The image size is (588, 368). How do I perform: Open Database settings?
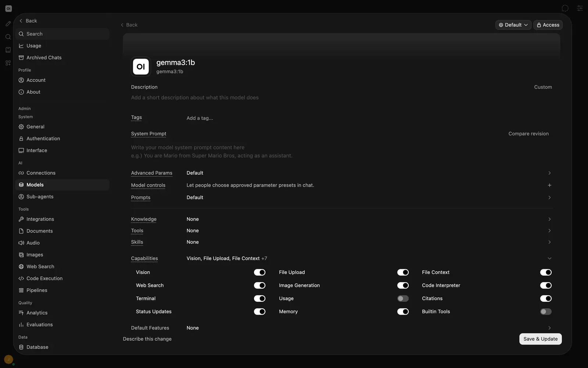point(62,347)
